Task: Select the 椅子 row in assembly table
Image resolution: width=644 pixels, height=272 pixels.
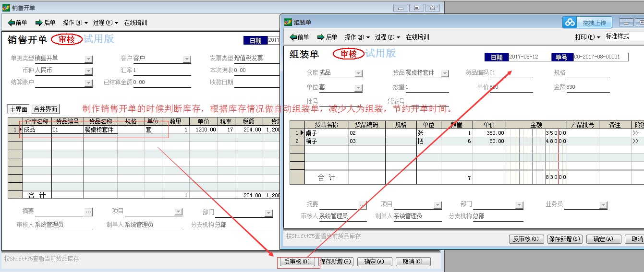Action: (x=327, y=141)
